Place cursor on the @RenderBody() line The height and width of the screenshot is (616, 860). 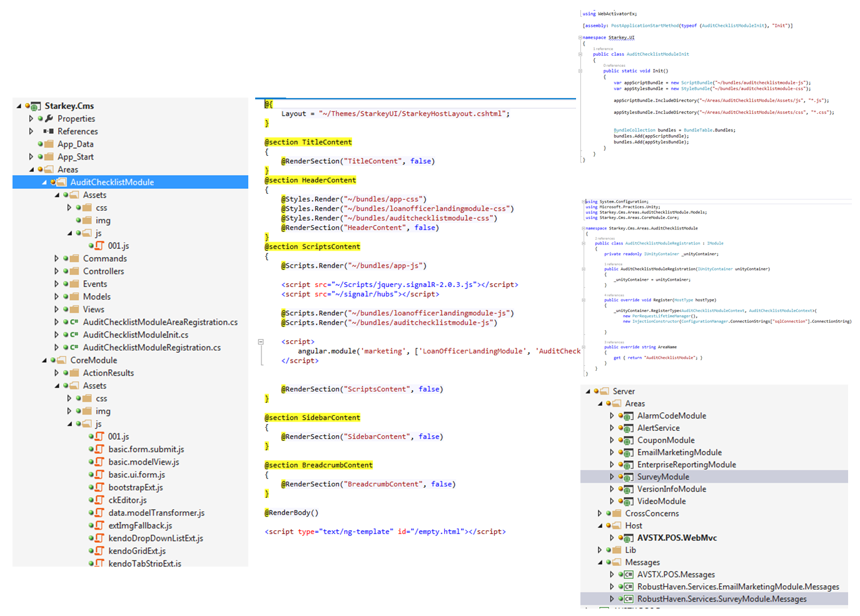tap(291, 513)
